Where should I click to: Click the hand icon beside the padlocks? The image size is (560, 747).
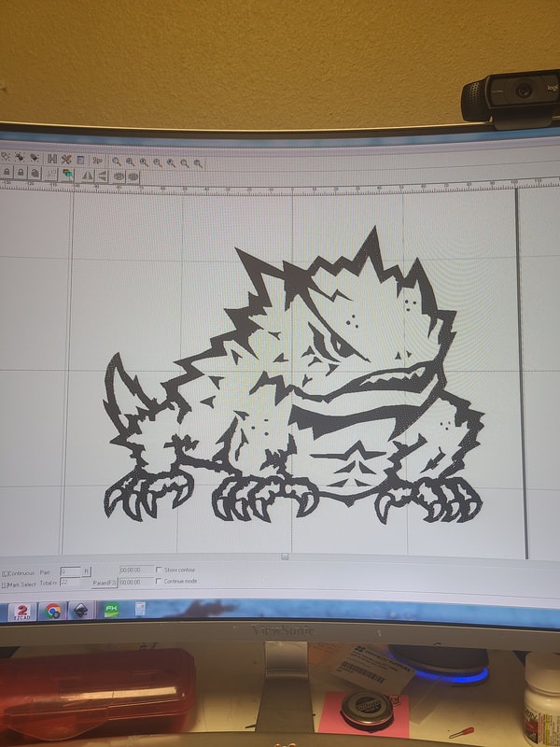pos(35,174)
